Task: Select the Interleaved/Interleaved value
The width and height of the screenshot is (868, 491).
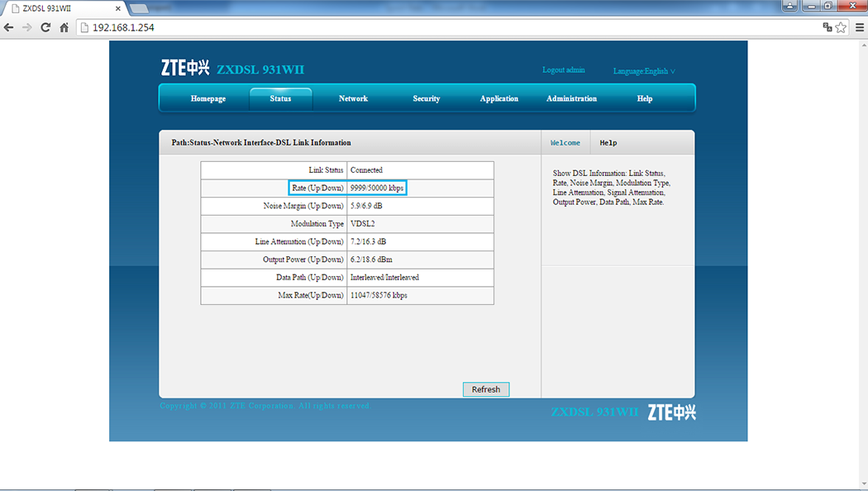Action: coord(384,278)
